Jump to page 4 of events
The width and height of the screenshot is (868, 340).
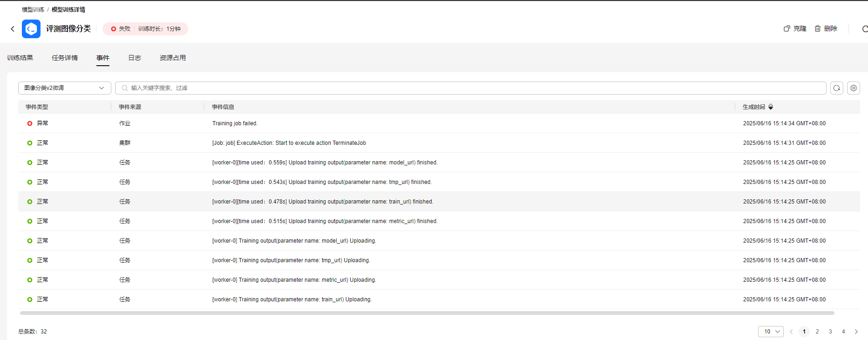(x=843, y=332)
